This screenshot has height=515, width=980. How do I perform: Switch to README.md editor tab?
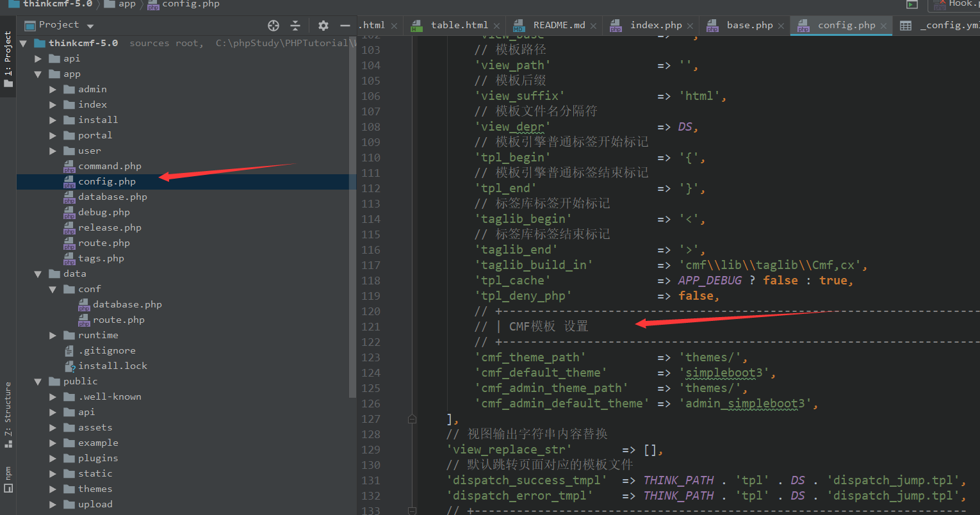[559, 25]
